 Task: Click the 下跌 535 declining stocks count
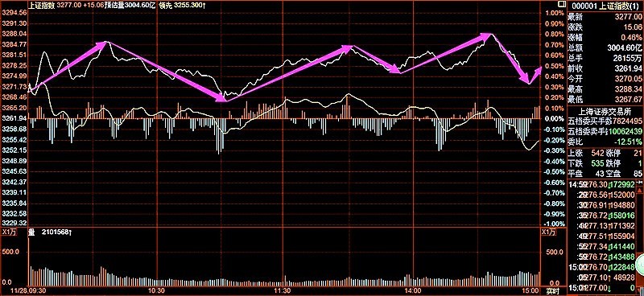click(584, 163)
